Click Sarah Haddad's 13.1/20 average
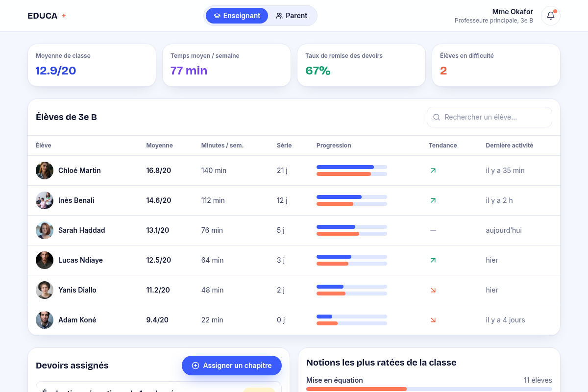The height and width of the screenshot is (392, 588). coord(158,230)
